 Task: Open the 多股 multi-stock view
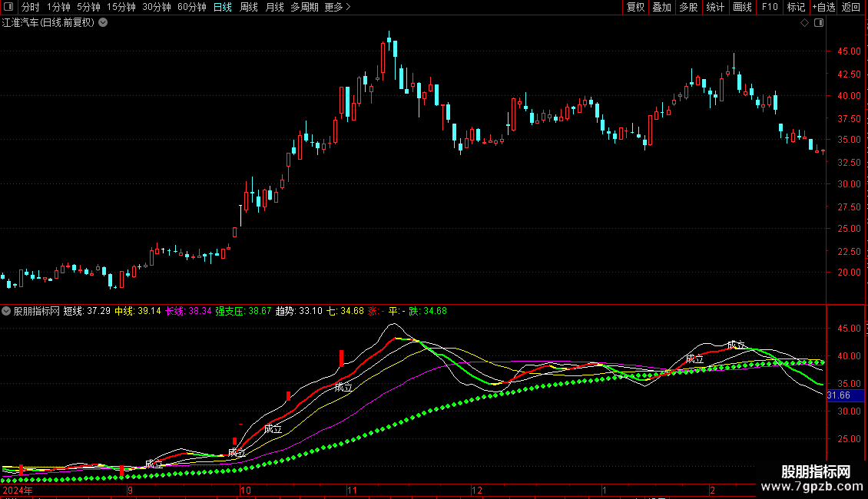[688, 7]
